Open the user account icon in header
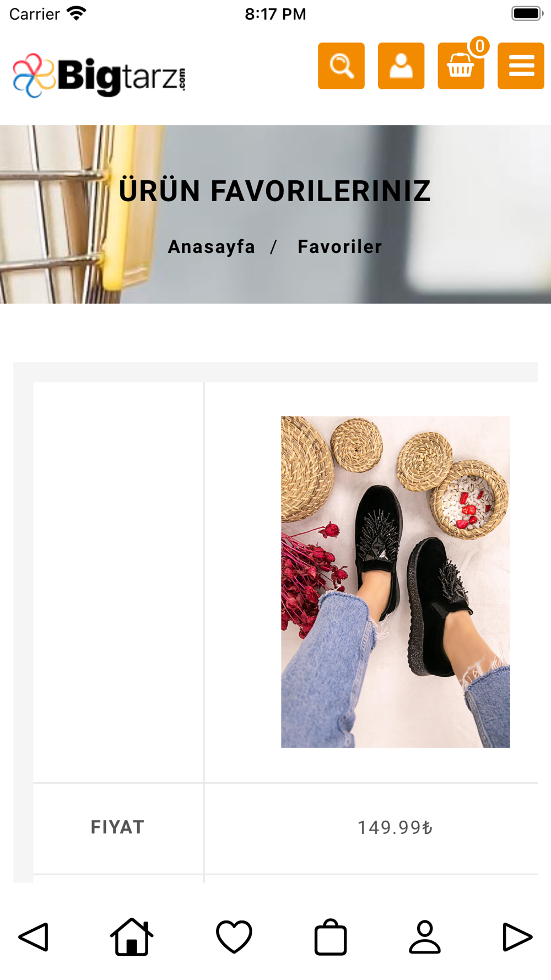Viewport: 551px width, 980px height. coord(401,66)
